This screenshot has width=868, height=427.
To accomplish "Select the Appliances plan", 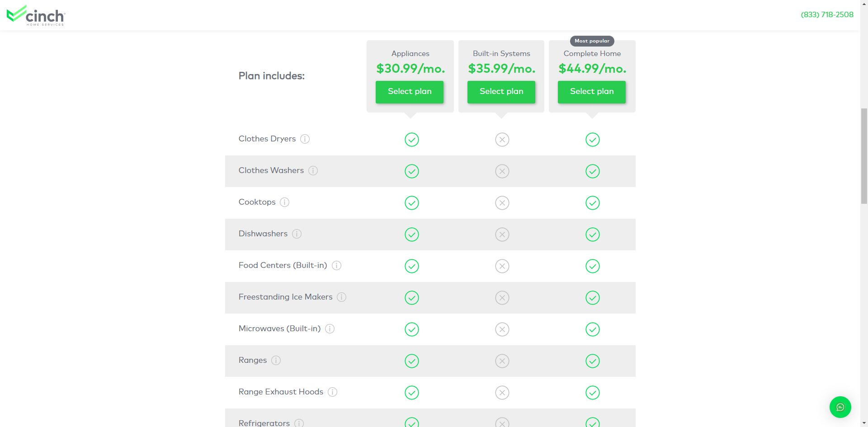I will pyautogui.click(x=409, y=92).
